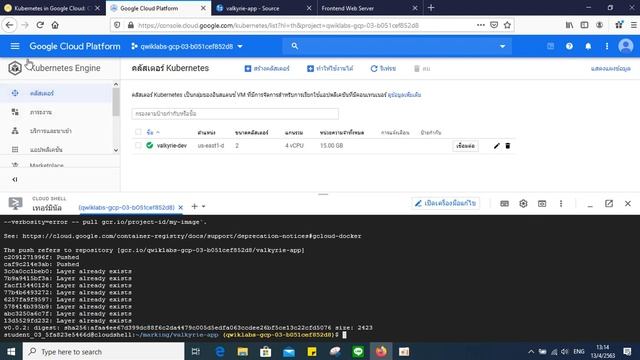The image size is (640, 360).
Task: Open Cloud Shell in a new window
Action: coord(609,203)
